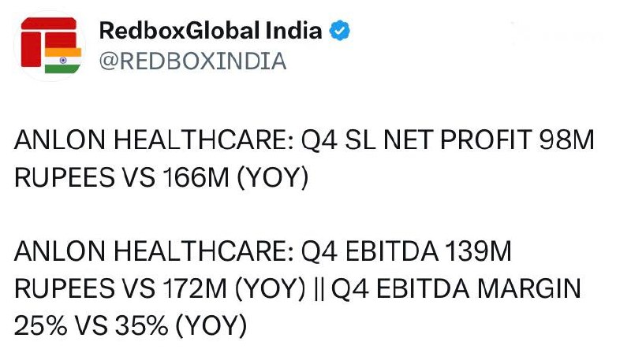Open the @REDBOXINDIA handle
The image size is (631, 364).
[x=192, y=61]
